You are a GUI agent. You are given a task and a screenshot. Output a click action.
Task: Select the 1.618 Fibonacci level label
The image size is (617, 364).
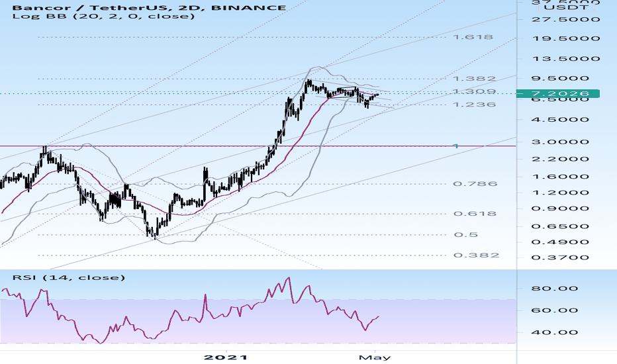coord(473,37)
